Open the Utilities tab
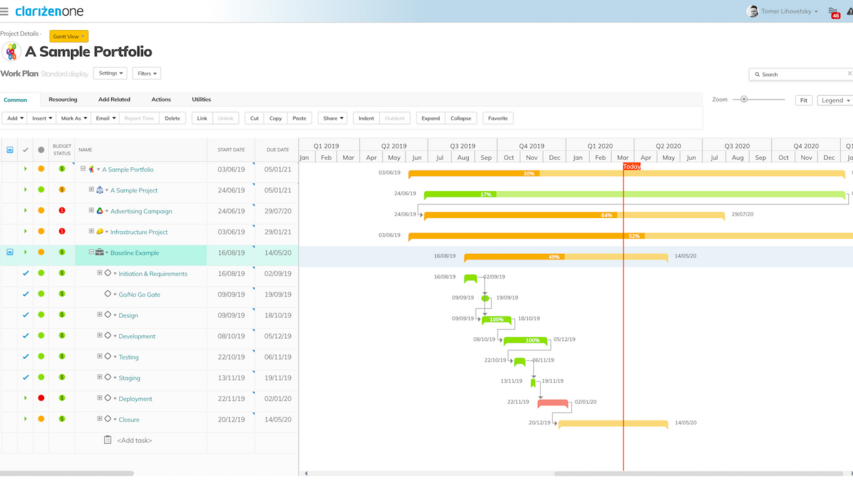Screen dimensions: 853x480 point(201,100)
